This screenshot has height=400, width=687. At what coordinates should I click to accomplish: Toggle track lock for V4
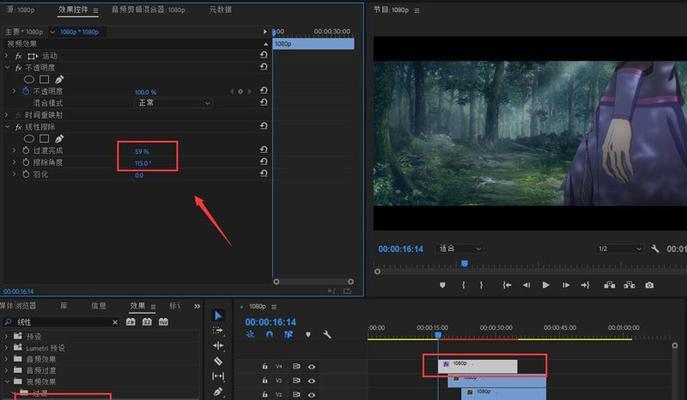click(265, 366)
